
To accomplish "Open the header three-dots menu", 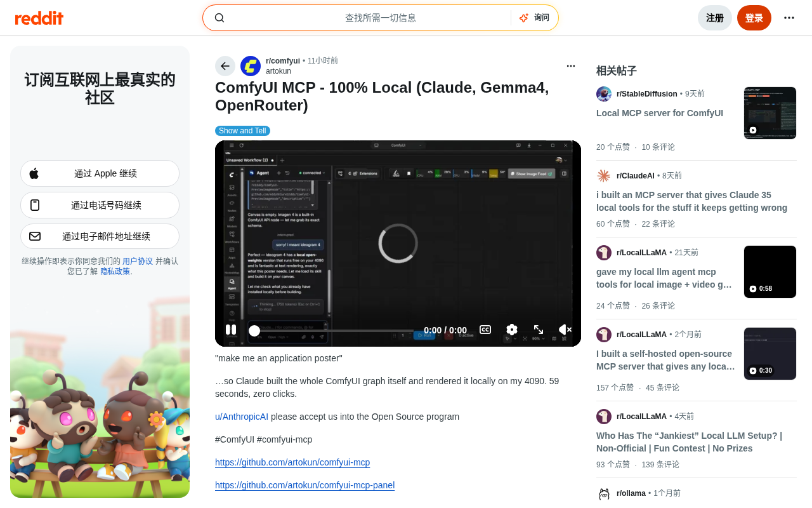I will pos(789,18).
